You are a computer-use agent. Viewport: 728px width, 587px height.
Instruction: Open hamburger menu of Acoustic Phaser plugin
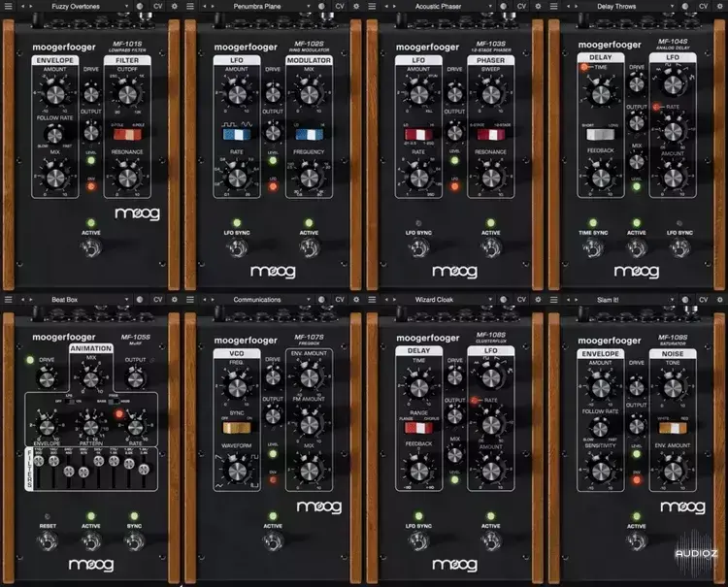click(372, 7)
